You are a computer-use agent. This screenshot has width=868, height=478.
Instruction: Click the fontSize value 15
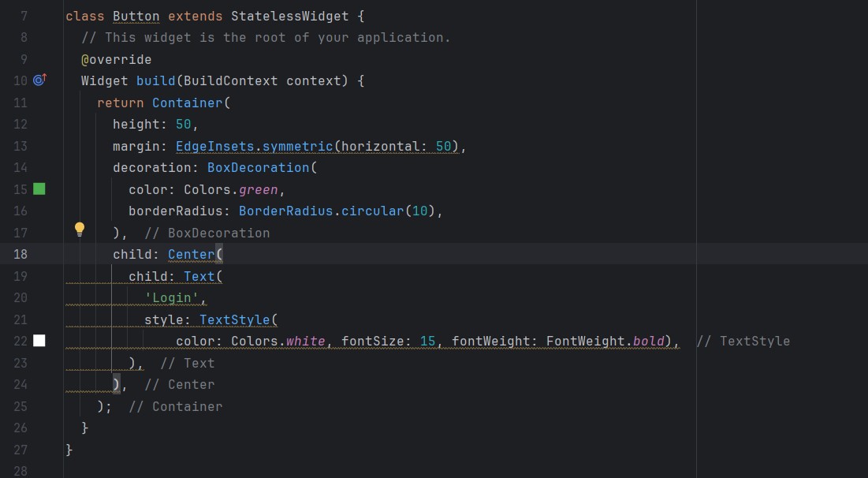tap(427, 342)
